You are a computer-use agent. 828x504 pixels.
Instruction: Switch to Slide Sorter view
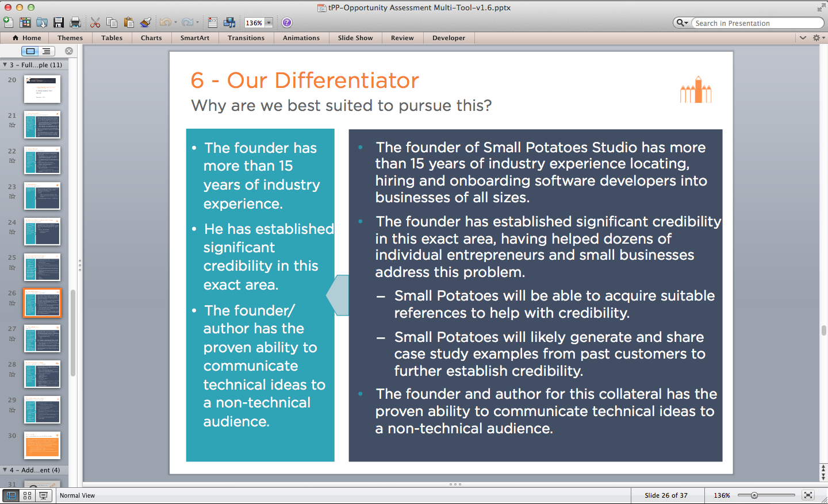click(27, 495)
